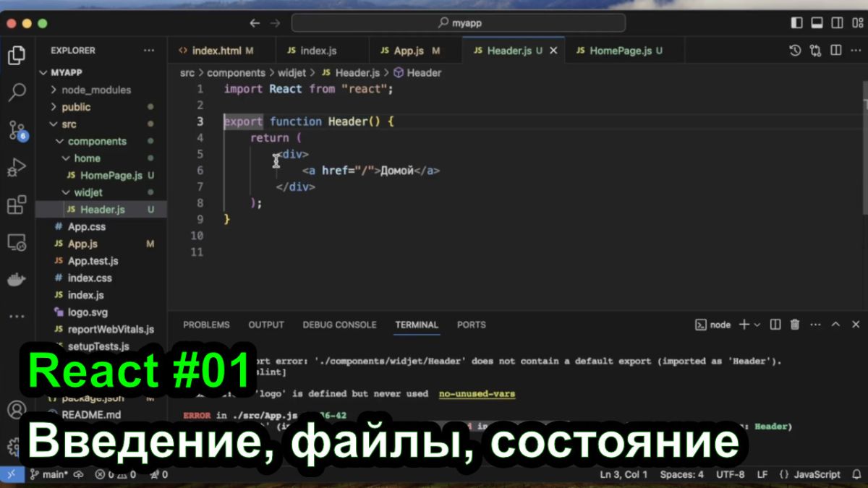This screenshot has height=488, width=868.
Task: Open editor more actions ellipsis
Action: pos(855,51)
